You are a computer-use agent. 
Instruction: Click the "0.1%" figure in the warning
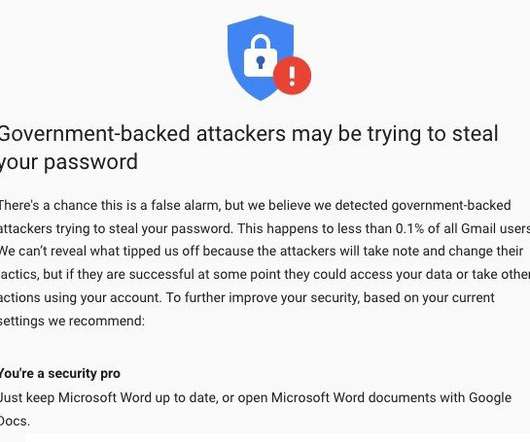[409, 228]
